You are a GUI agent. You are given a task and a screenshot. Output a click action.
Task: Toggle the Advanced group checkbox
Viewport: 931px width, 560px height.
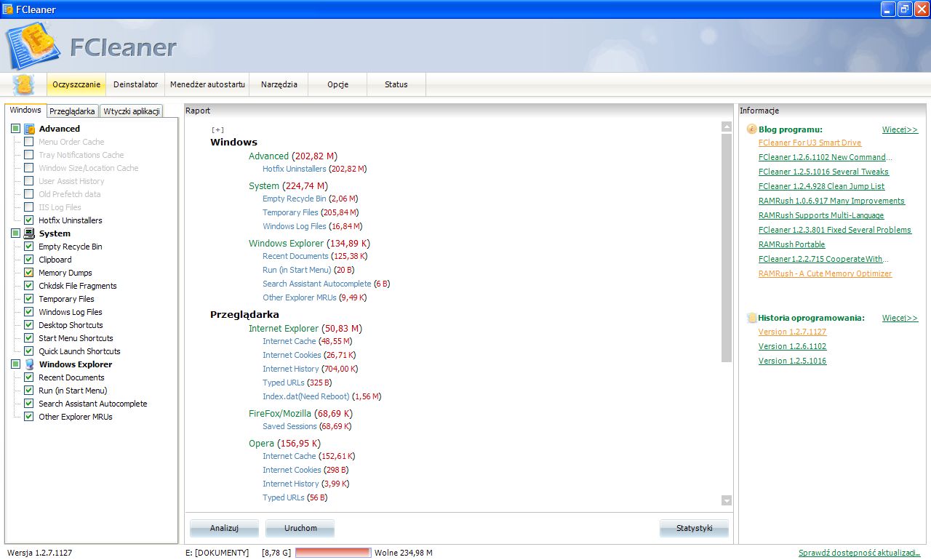tap(15, 129)
